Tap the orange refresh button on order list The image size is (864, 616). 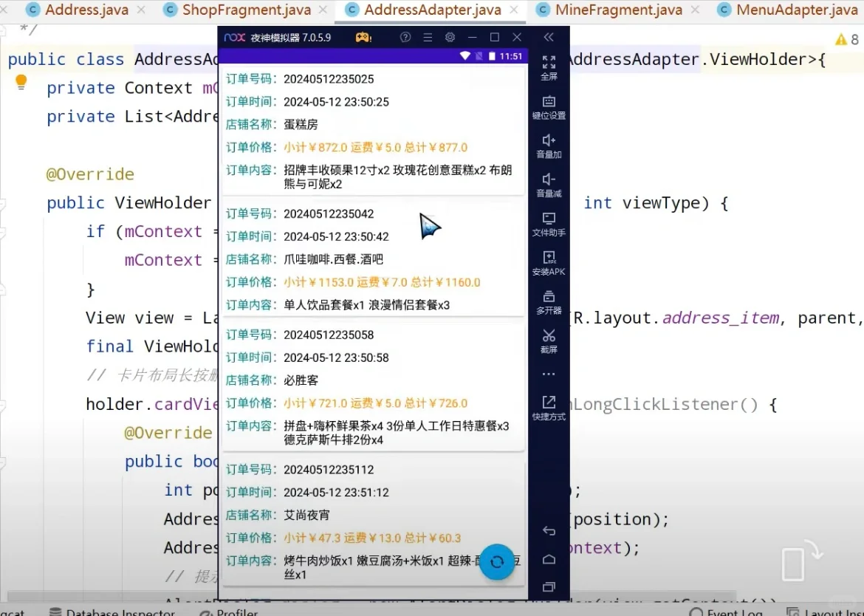pos(497,562)
